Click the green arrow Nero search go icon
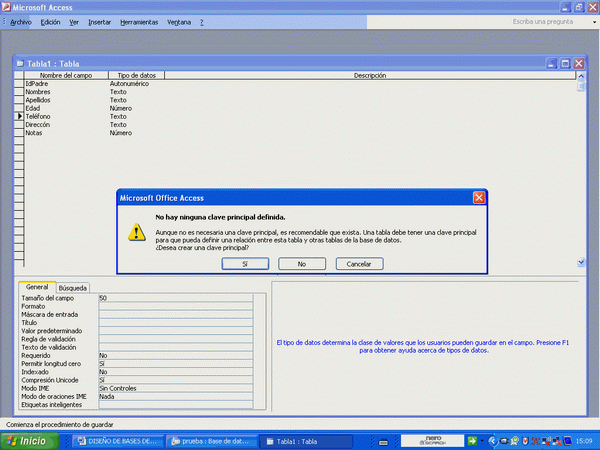Image resolution: width=600 pixels, height=450 pixels. (472, 441)
